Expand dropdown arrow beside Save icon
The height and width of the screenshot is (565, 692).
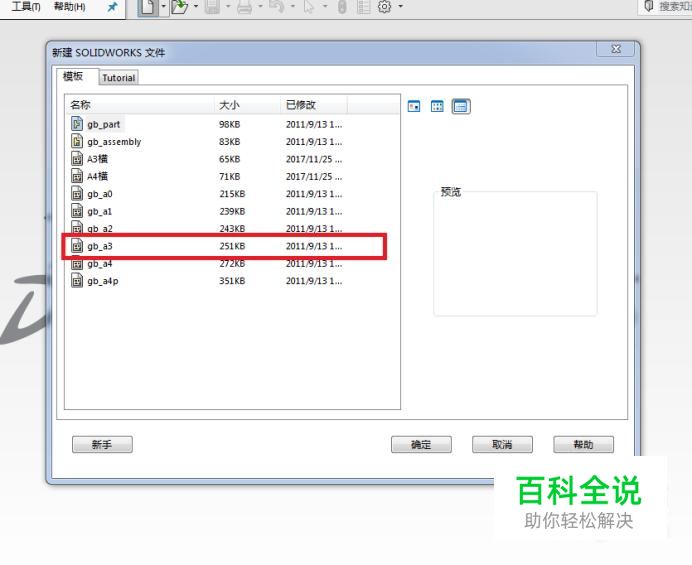coord(228,6)
